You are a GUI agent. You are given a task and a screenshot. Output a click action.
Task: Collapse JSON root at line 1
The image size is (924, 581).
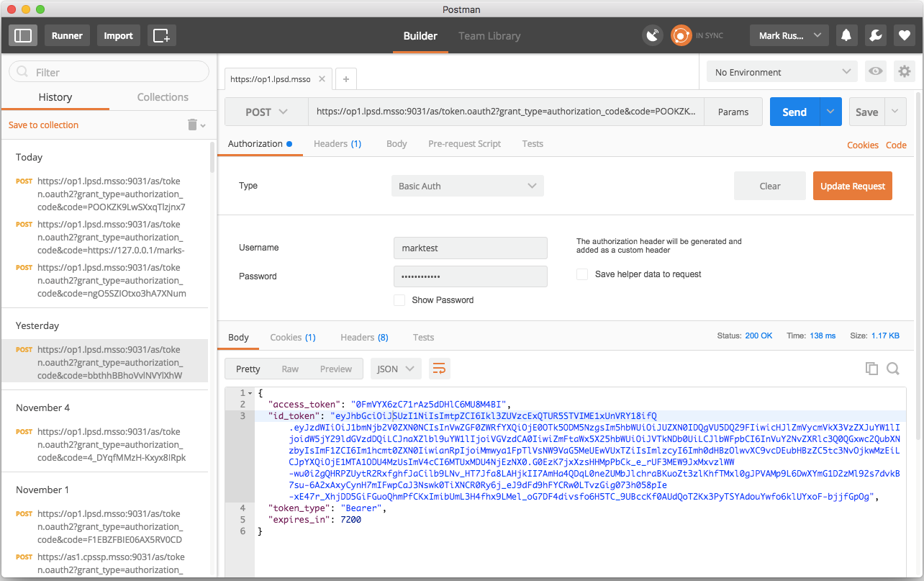(250, 393)
